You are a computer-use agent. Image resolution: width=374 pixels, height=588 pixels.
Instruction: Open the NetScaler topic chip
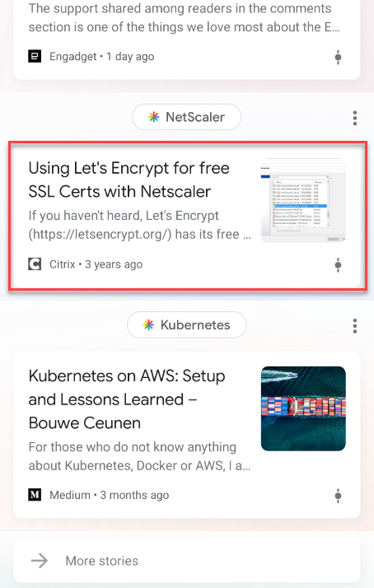186,117
